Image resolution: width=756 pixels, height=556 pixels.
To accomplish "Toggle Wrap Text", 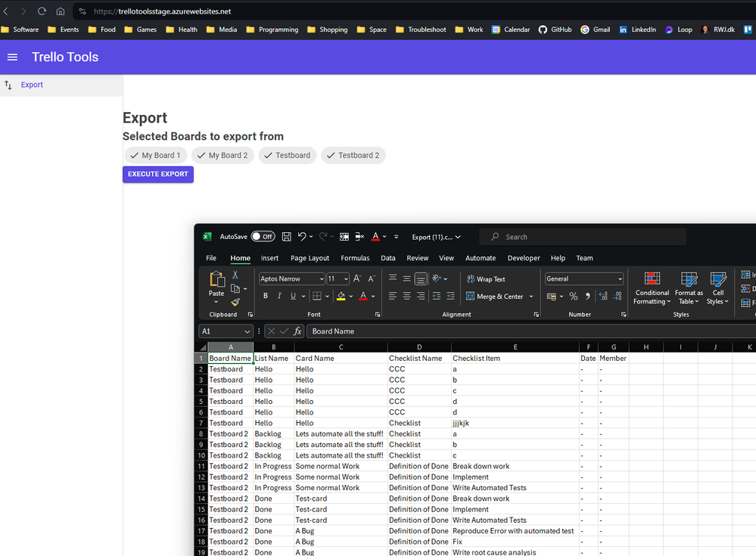I will pyautogui.click(x=486, y=279).
